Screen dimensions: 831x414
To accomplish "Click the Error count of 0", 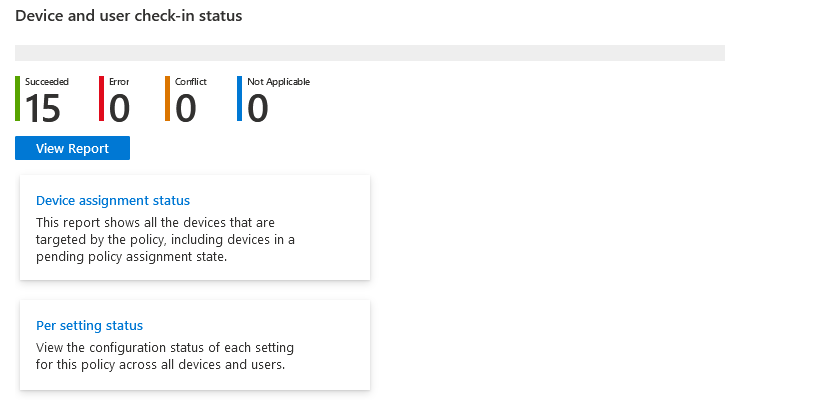I will [x=119, y=108].
